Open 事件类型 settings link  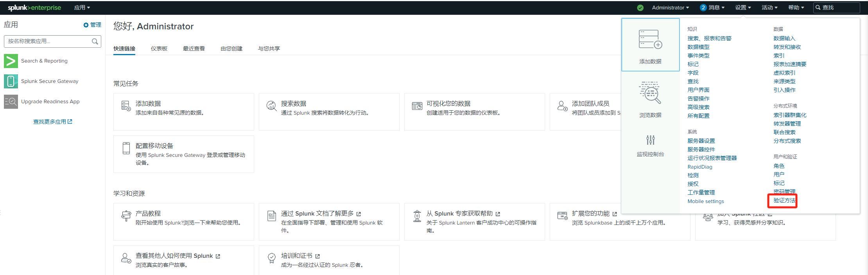(x=698, y=56)
